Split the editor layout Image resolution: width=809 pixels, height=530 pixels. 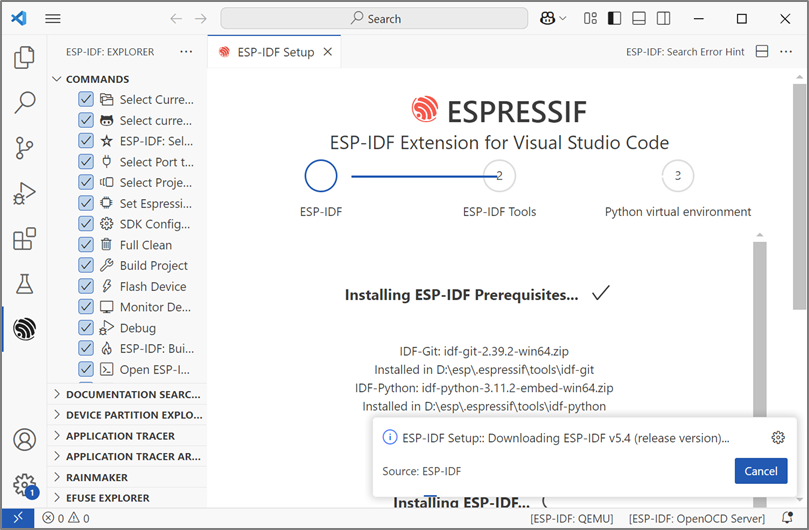coord(762,52)
